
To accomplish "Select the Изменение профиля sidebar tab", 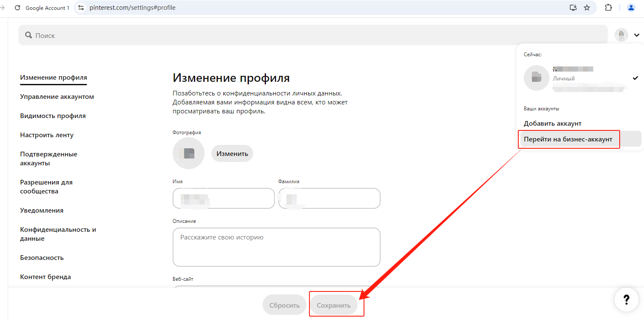I will point(54,78).
